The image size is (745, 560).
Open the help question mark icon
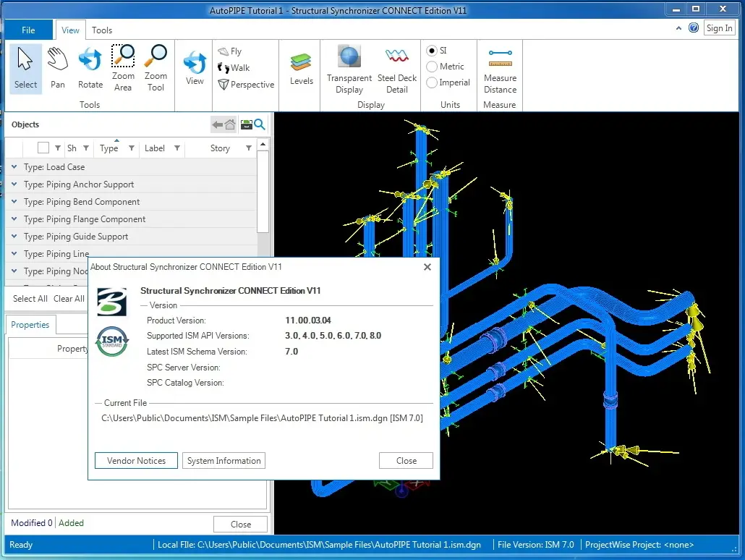[693, 27]
